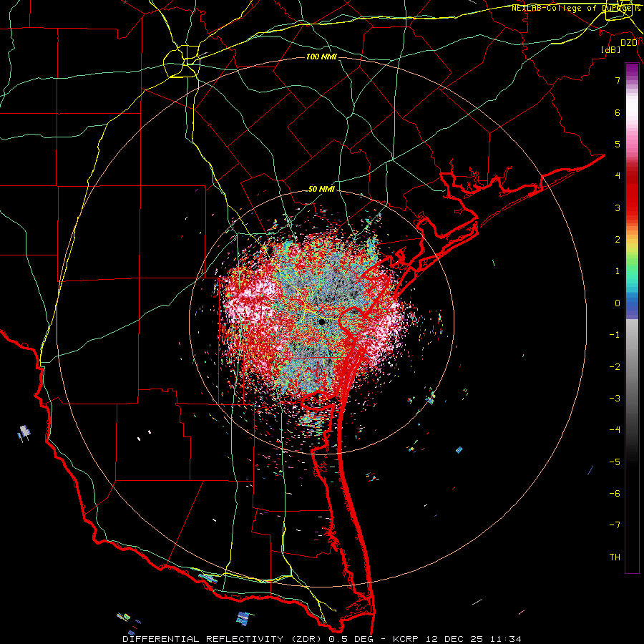644x644 pixels.
Task: Click the NEXLAB-College of DuPage credit text
Action: 575,8
